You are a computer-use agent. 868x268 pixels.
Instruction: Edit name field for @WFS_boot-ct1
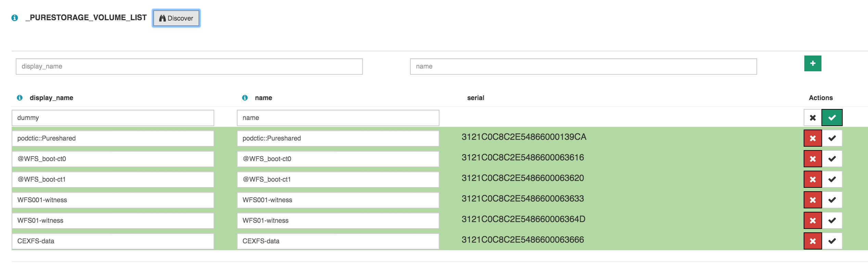(338, 180)
